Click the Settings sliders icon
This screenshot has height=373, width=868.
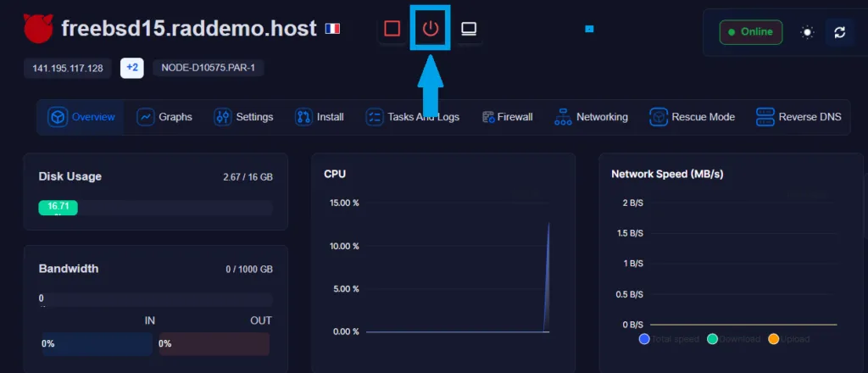click(223, 117)
